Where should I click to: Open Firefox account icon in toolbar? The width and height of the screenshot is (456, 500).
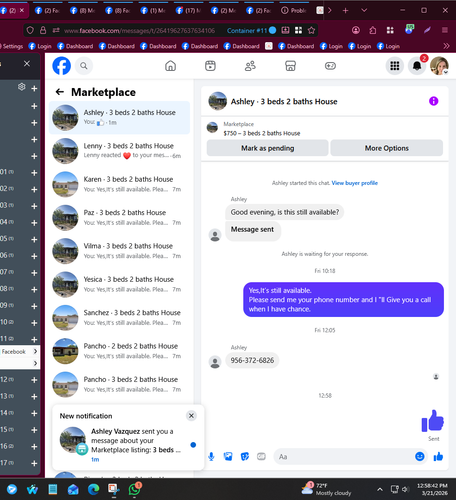356,31
